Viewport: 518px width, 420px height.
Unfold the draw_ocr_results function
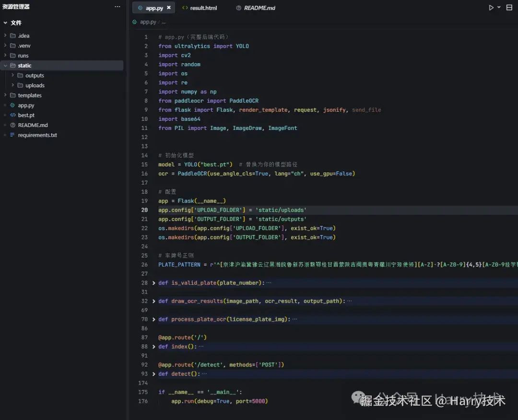tap(153, 301)
